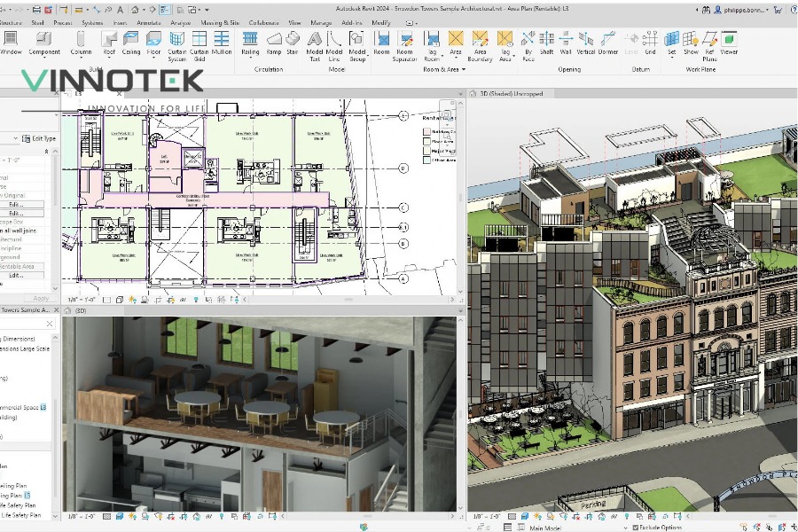Close the Project Browser panel

(56, 310)
